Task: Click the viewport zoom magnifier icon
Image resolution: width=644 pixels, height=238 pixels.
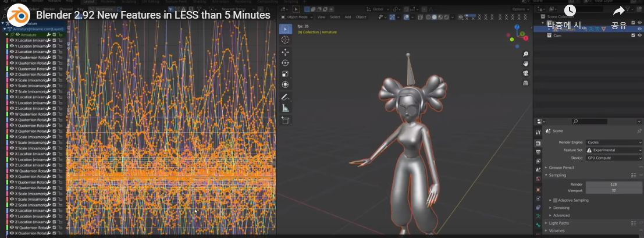Action: [526, 54]
